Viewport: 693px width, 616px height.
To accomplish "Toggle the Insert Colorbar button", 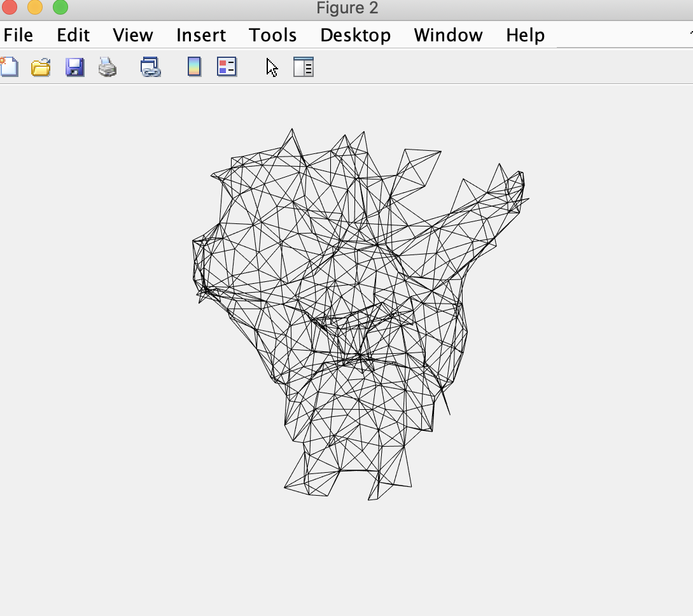I will 194,67.
